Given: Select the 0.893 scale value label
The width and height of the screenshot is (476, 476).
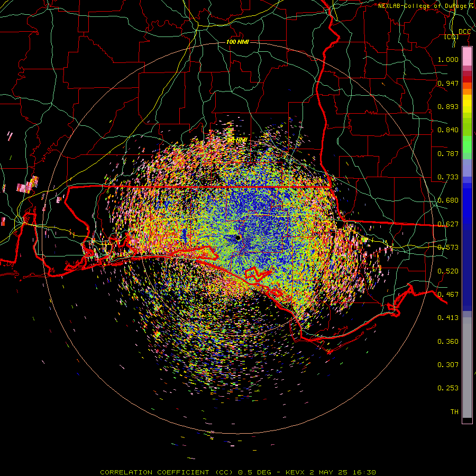Looking at the screenshot, I should (x=448, y=106).
